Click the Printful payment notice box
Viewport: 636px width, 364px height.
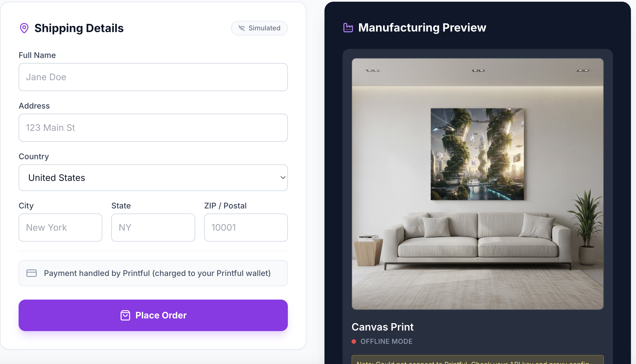coord(153,273)
